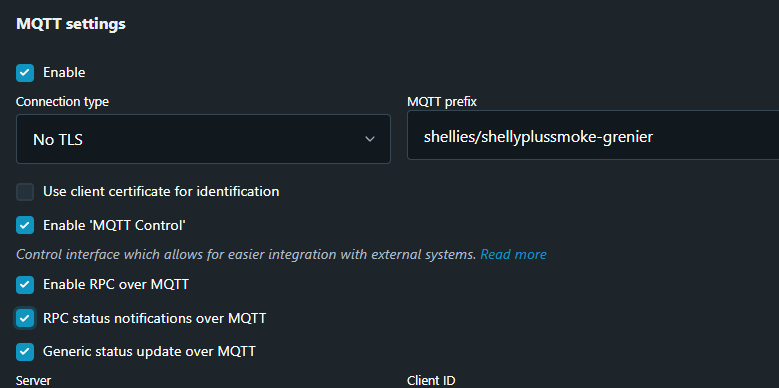Focus the MQTT prefix input field
The height and width of the screenshot is (388, 779).
point(593,137)
